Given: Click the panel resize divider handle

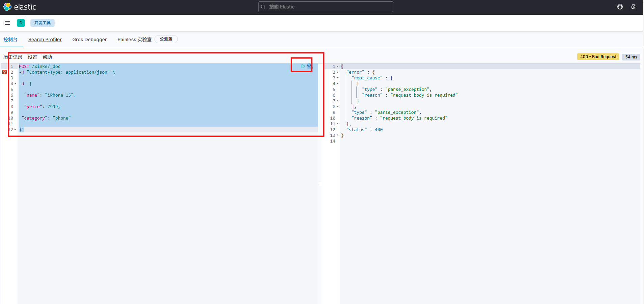Looking at the screenshot, I should coord(320,184).
